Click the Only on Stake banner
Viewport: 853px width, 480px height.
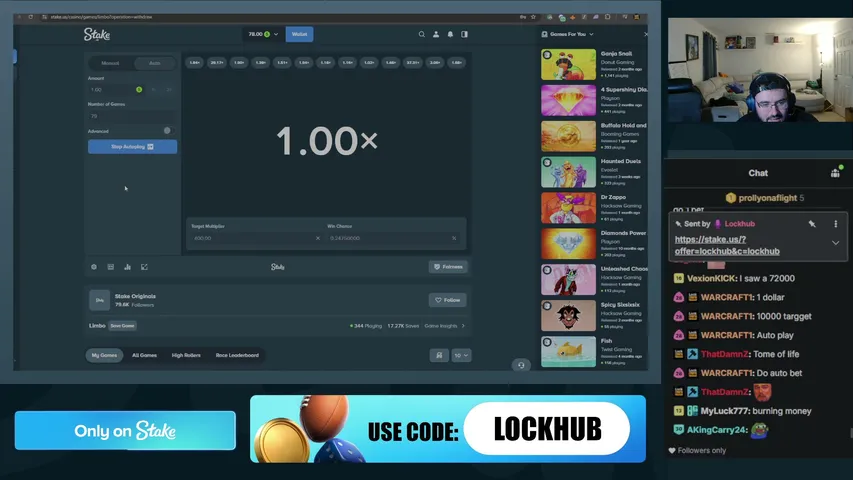click(x=125, y=430)
